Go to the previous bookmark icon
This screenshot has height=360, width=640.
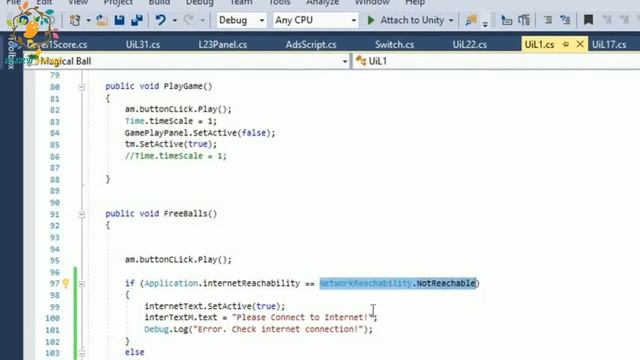point(607,19)
